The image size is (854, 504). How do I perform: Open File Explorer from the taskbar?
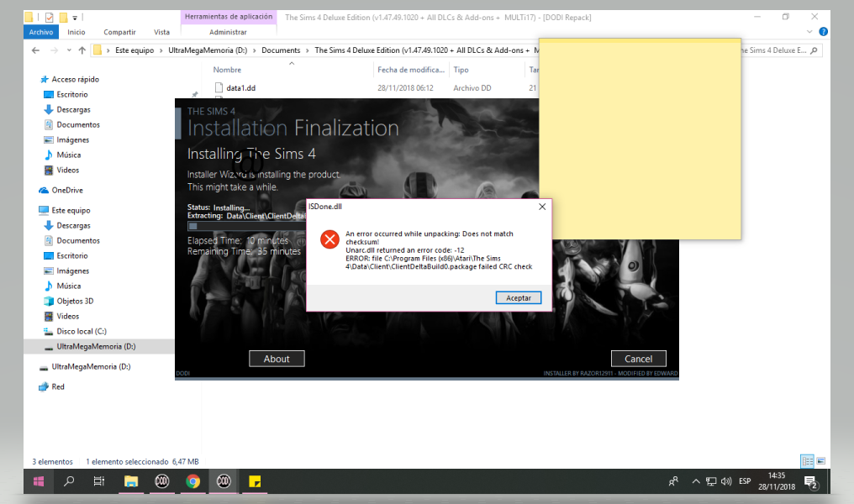tap(131, 481)
